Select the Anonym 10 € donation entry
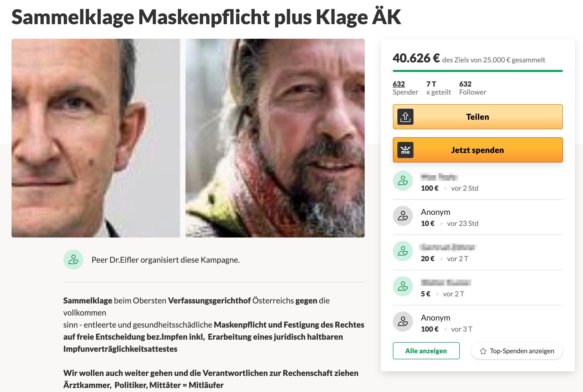 (x=478, y=217)
